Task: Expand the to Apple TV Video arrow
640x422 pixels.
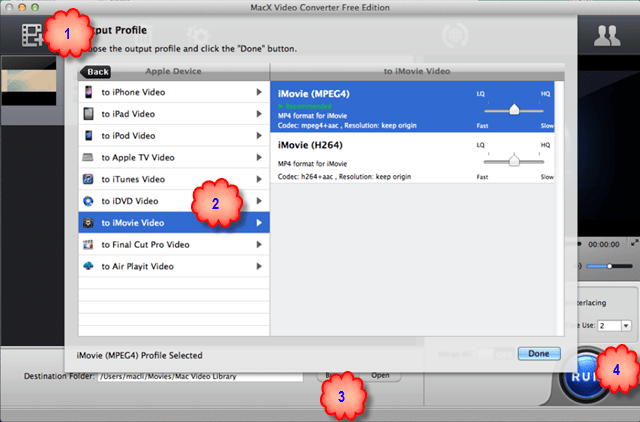Action: 259,157
